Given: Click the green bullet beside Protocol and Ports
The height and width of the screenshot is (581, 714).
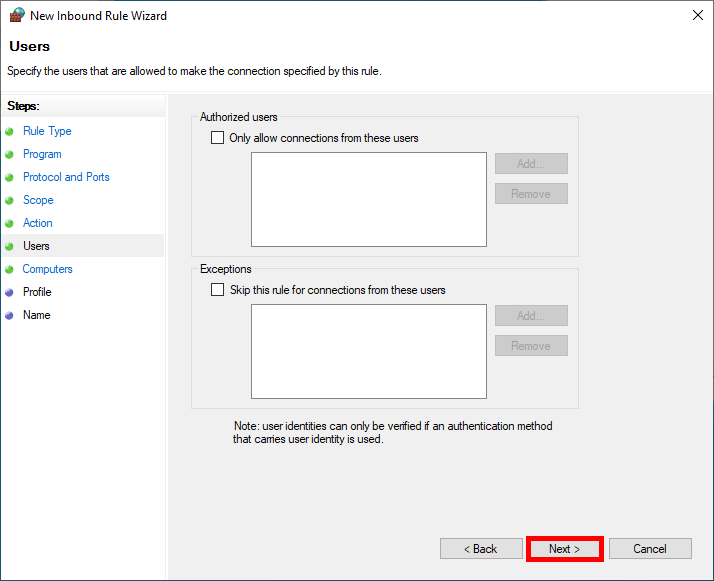Looking at the screenshot, I should pos(10,178).
